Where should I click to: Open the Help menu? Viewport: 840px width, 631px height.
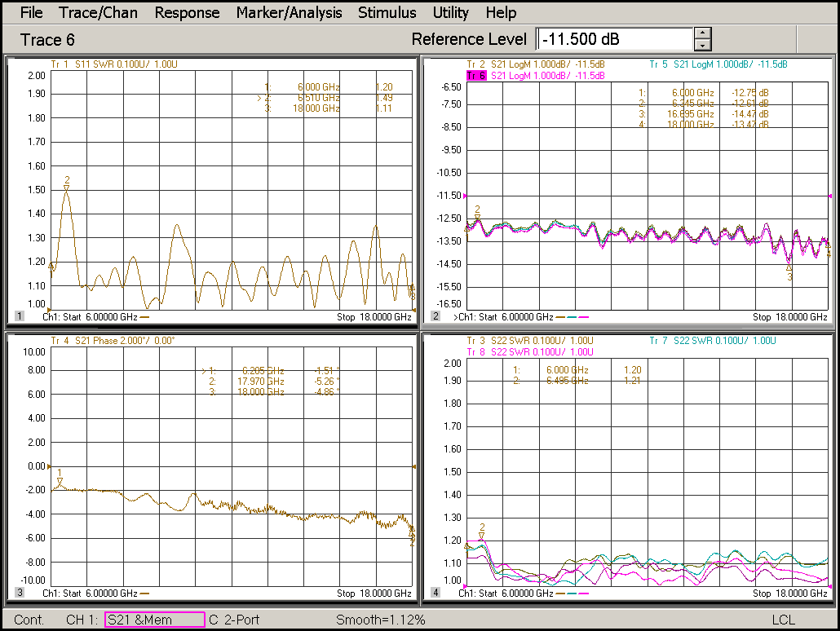pos(501,12)
